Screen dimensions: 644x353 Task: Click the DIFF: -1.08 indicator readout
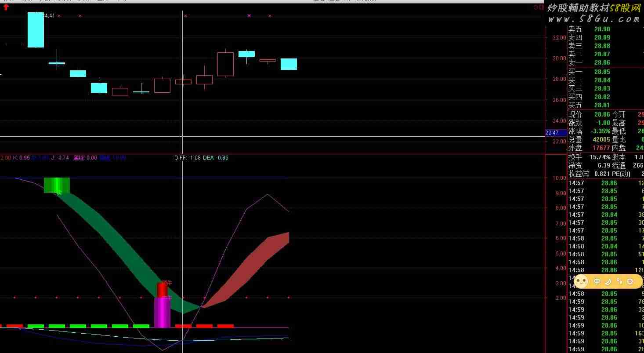(187, 158)
